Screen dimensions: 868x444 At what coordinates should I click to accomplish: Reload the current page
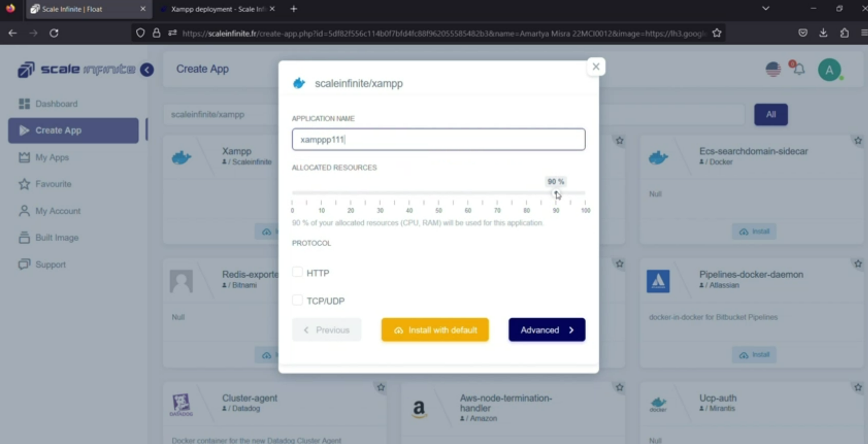click(54, 33)
